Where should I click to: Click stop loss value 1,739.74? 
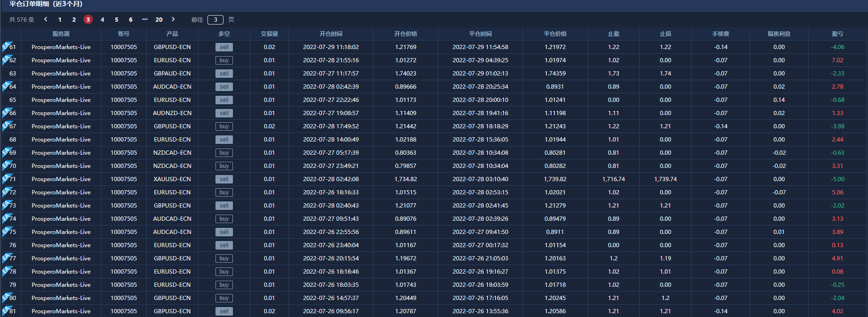[665, 179]
